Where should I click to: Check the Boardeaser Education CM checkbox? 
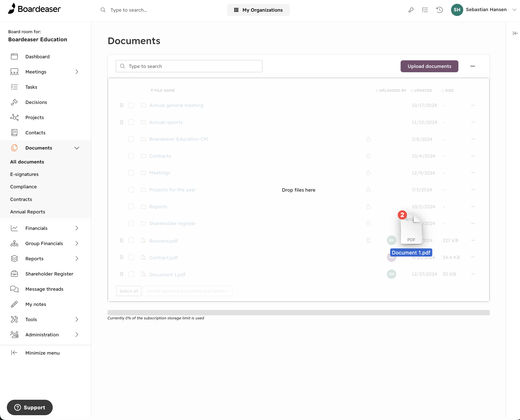131,139
